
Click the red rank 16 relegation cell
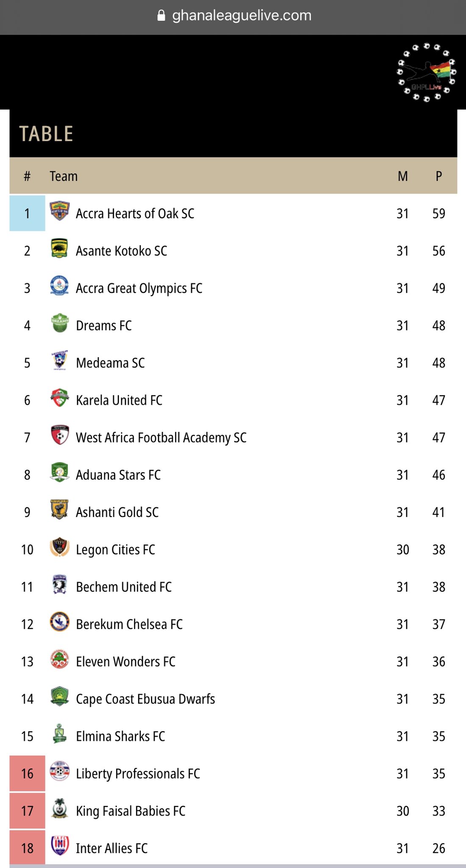(27, 773)
